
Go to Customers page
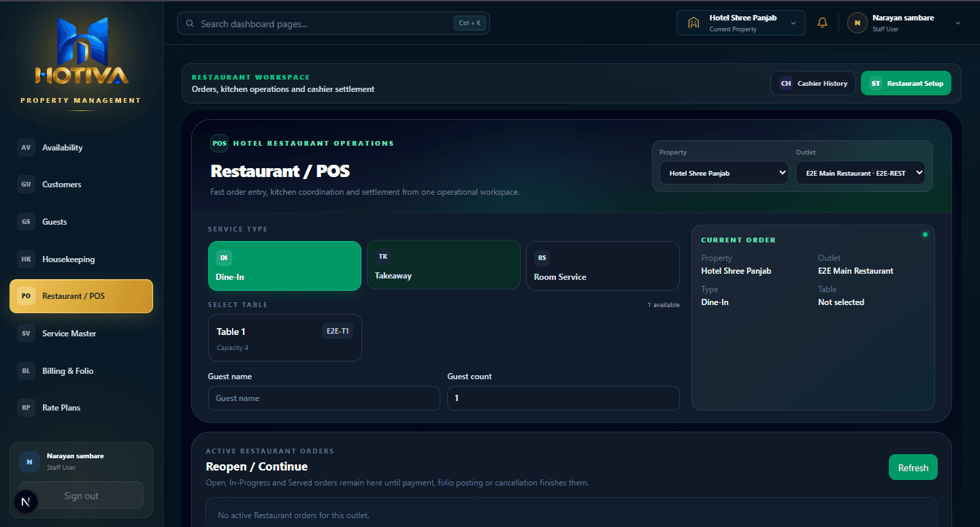tap(81, 185)
